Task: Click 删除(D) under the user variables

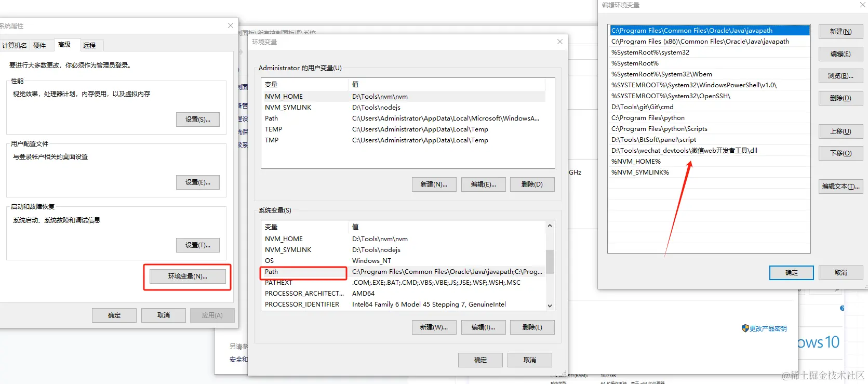Action: [x=532, y=184]
